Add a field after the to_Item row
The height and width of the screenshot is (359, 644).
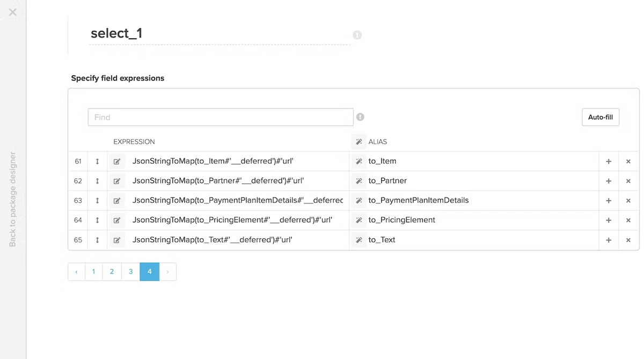pos(609,161)
